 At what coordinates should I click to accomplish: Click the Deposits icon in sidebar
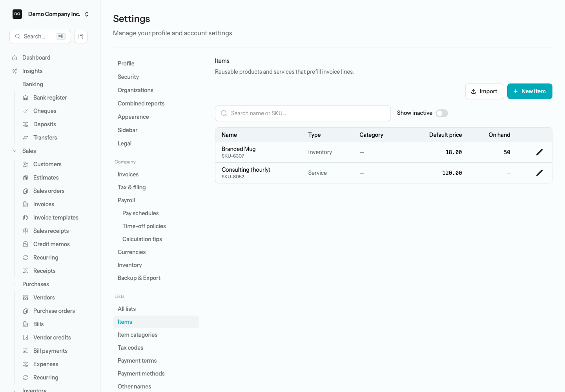click(x=26, y=124)
